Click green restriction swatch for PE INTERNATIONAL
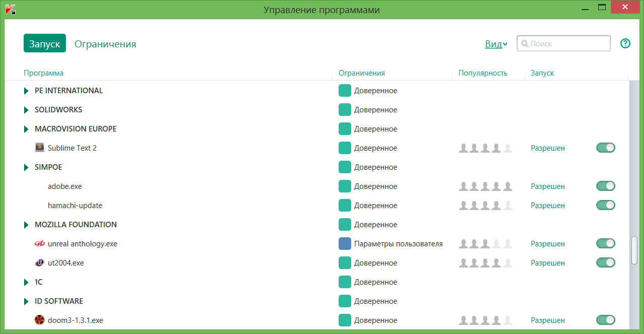The image size is (644, 334). tap(345, 90)
